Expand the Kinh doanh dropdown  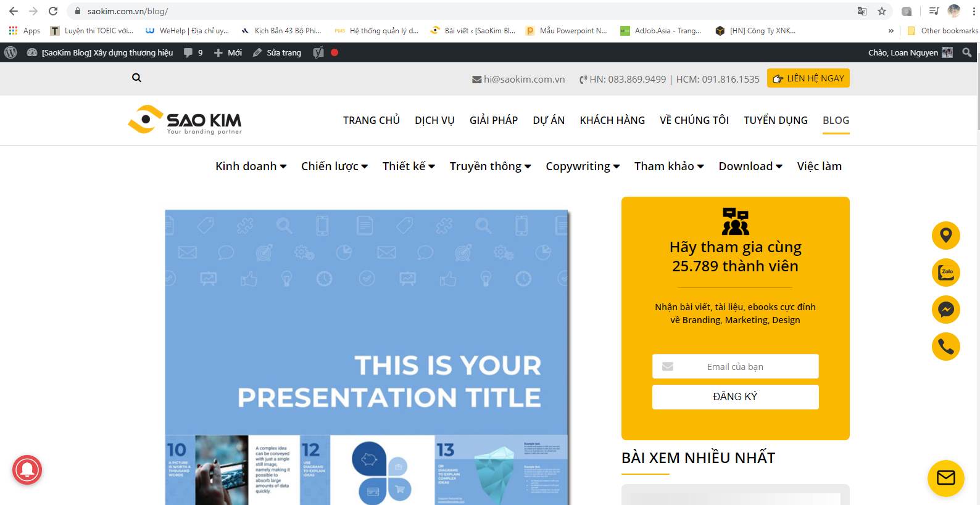[x=251, y=166]
